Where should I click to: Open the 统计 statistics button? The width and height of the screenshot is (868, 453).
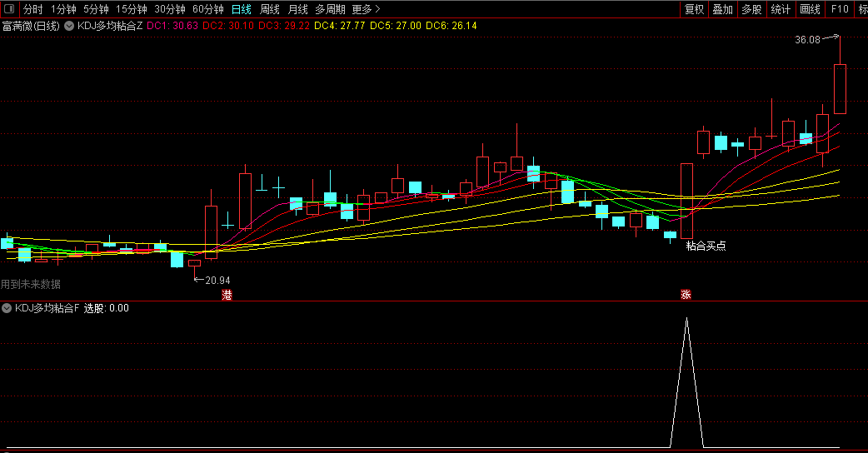pyautogui.click(x=781, y=9)
